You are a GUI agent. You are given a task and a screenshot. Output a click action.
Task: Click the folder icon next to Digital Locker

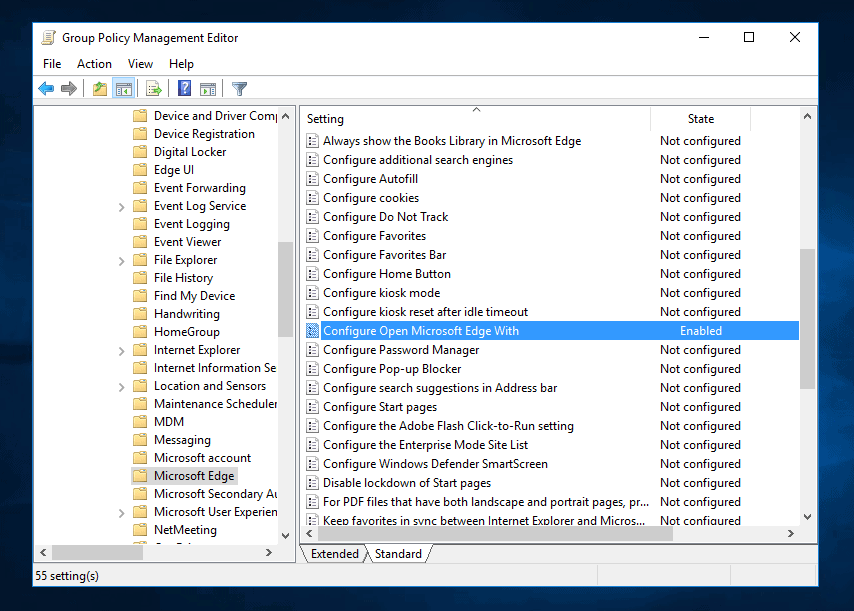[x=141, y=151]
